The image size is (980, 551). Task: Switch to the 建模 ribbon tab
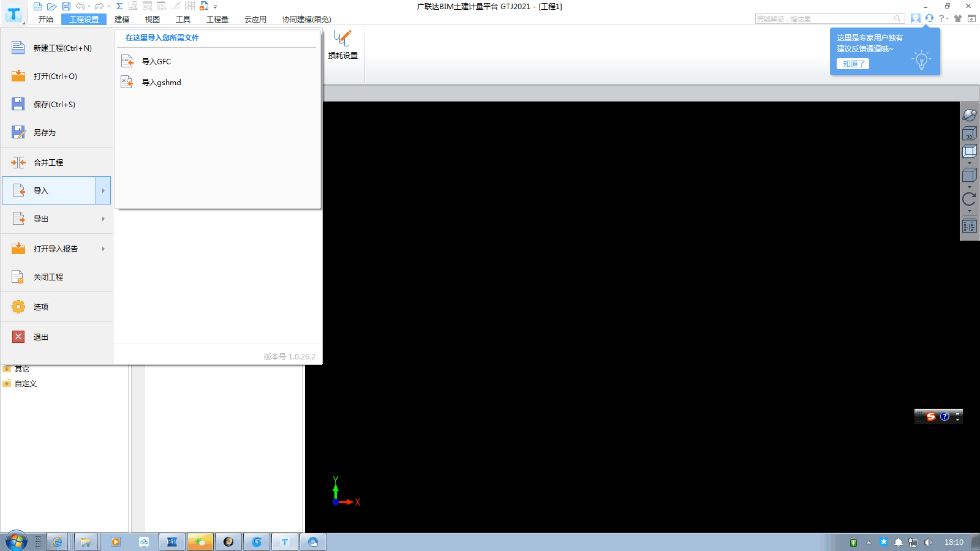coord(122,19)
